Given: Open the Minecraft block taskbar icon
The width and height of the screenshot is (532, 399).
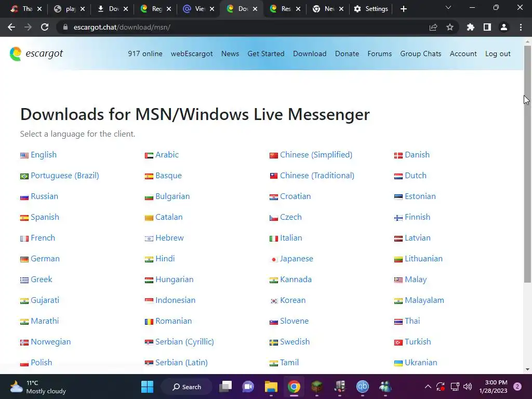Looking at the screenshot, I should tap(316, 387).
